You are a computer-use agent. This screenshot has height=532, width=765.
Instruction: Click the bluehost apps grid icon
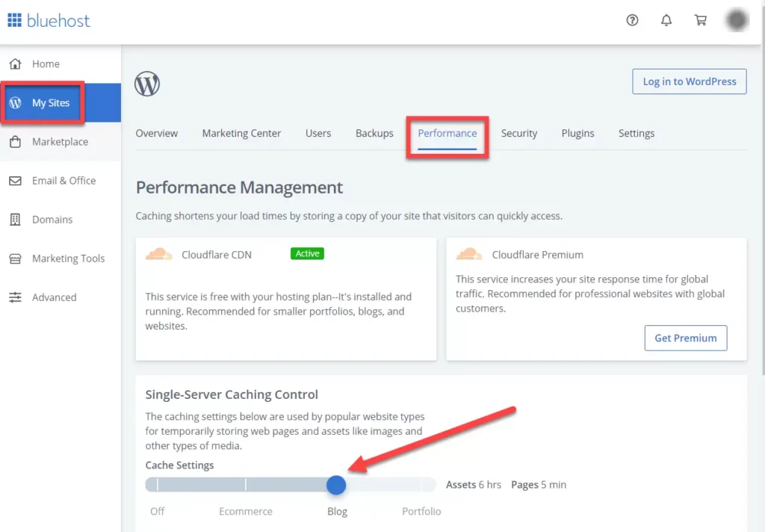[x=15, y=20]
